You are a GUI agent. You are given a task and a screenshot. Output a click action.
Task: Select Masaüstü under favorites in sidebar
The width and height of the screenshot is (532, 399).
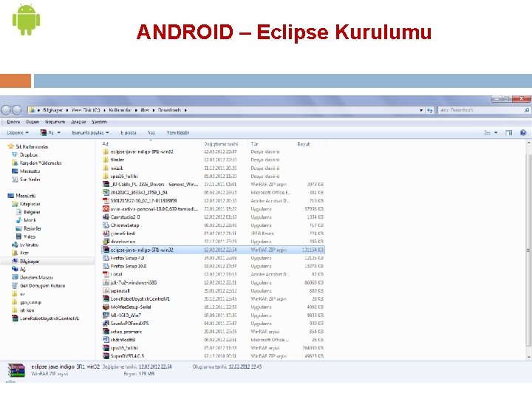pos(26,171)
